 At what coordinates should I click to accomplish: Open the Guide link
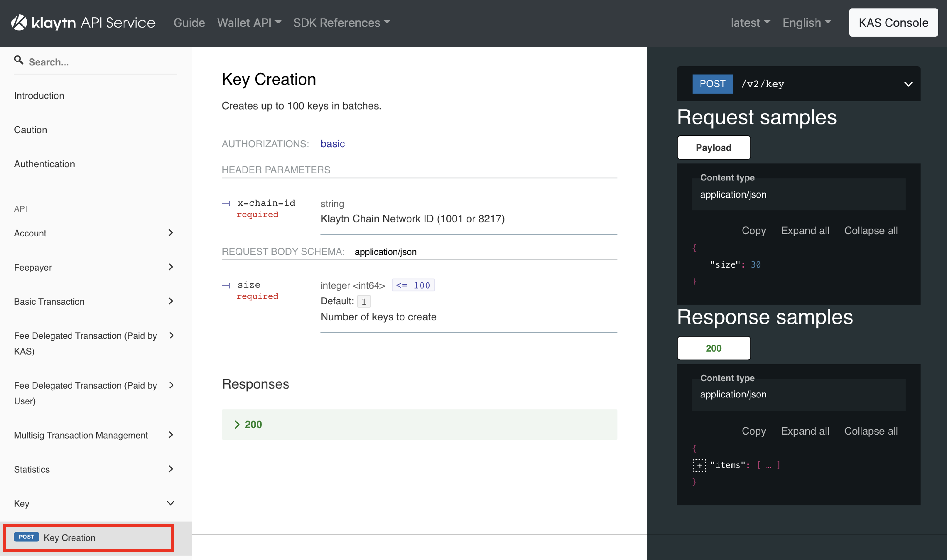point(189,23)
